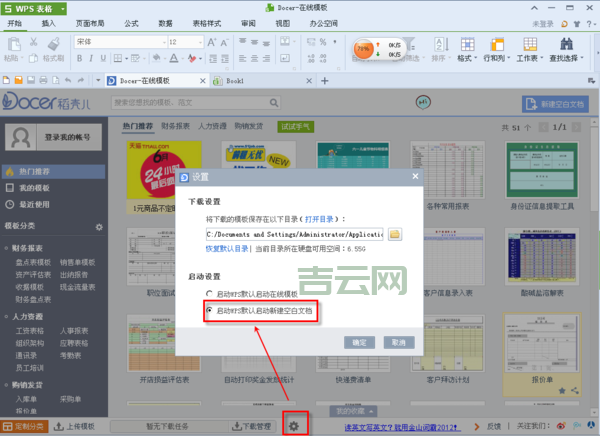This screenshot has width=600, height=436.
Task: Click the percent style icon
Action: (323, 42)
